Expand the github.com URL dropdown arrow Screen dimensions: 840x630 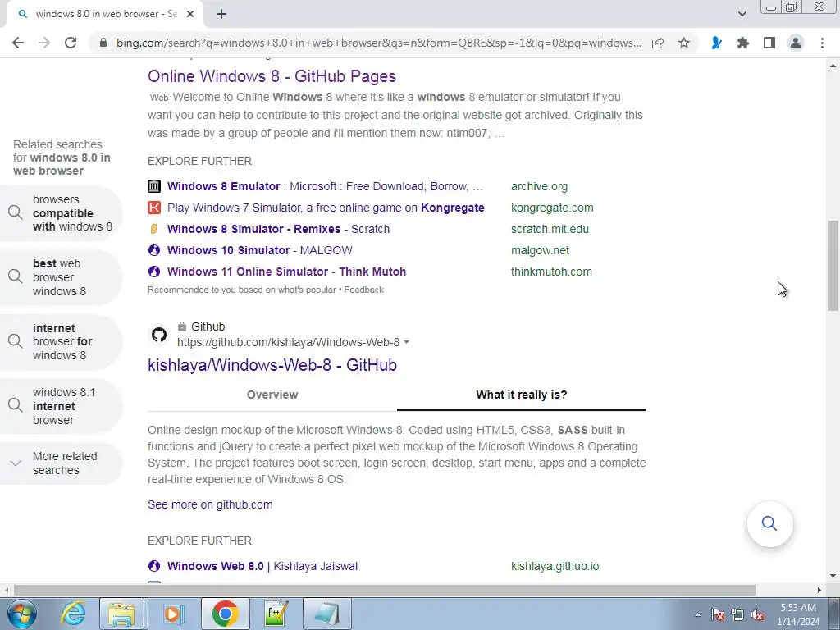point(407,342)
